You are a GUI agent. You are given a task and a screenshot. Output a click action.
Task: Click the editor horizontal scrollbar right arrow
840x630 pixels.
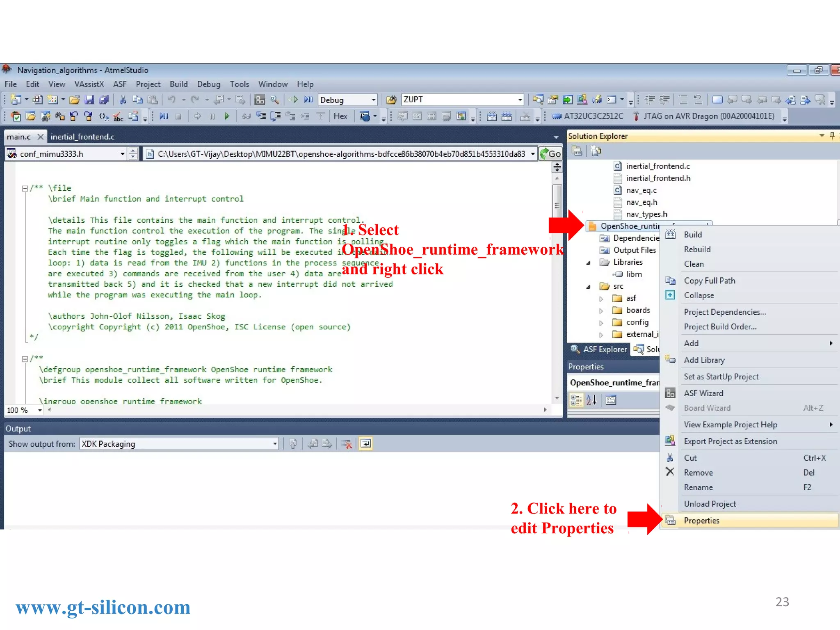pyautogui.click(x=545, y=410)
